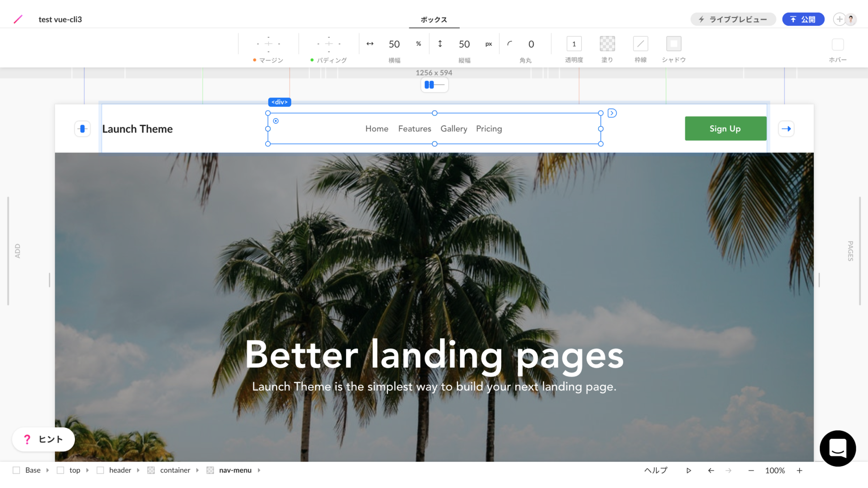Click the pink STUDIO logo icon
Image resolution: width=868 pixels, height=488 pixels.
point(18,19)
